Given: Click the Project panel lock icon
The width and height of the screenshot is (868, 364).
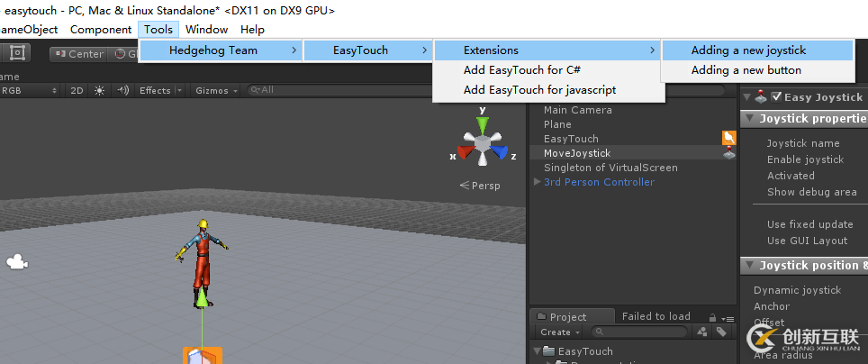Looking at the screenshot, I should (x=713, y=317).
